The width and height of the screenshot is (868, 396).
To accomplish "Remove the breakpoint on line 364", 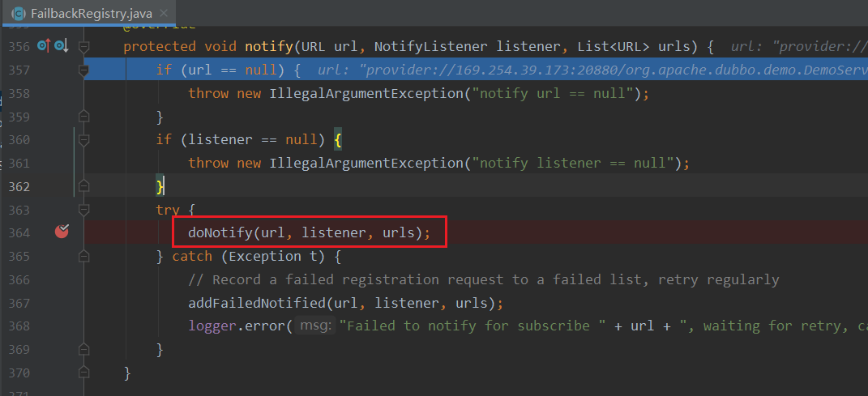I will (x=62, y=232).
